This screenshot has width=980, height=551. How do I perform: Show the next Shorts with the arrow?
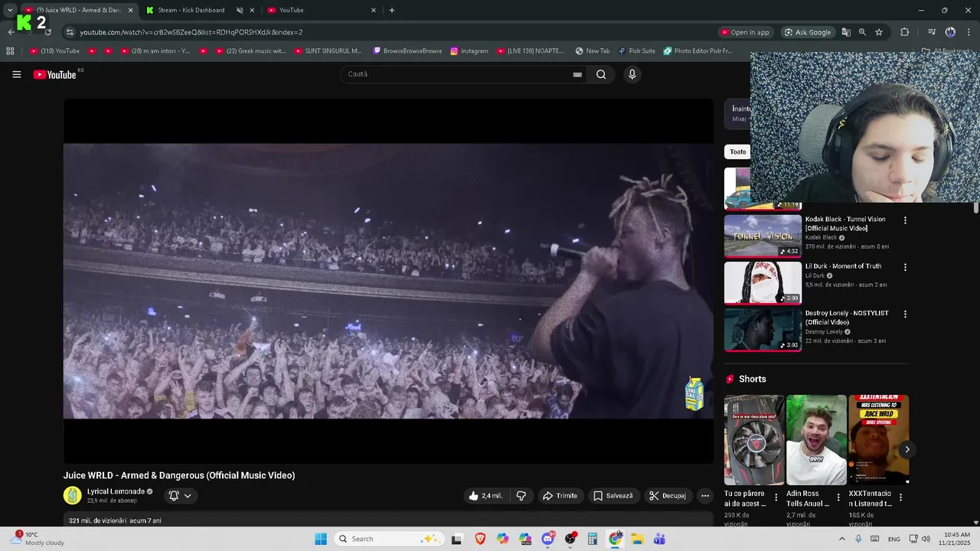pos(906,449)
